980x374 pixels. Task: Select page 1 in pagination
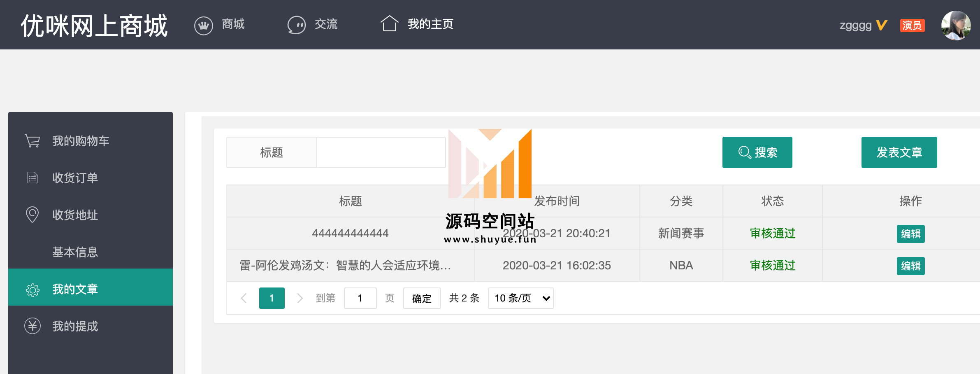(272, 298)
